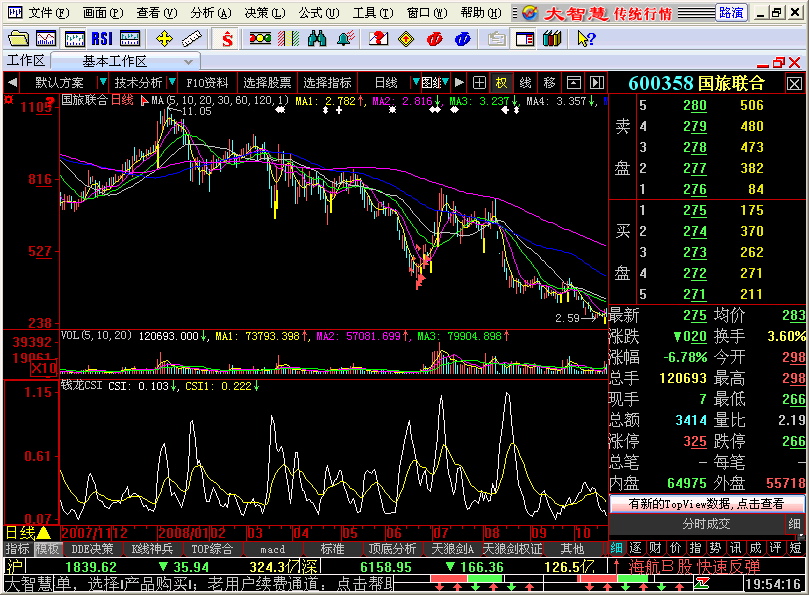Screen dimensions: 809x595
Task: Select the 天狼剑权证 template tab
Action: (x=512, y=549)
